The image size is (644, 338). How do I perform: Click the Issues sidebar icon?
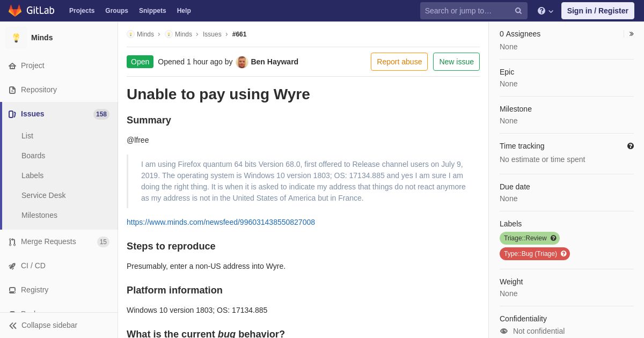click(x=12, y=114)
